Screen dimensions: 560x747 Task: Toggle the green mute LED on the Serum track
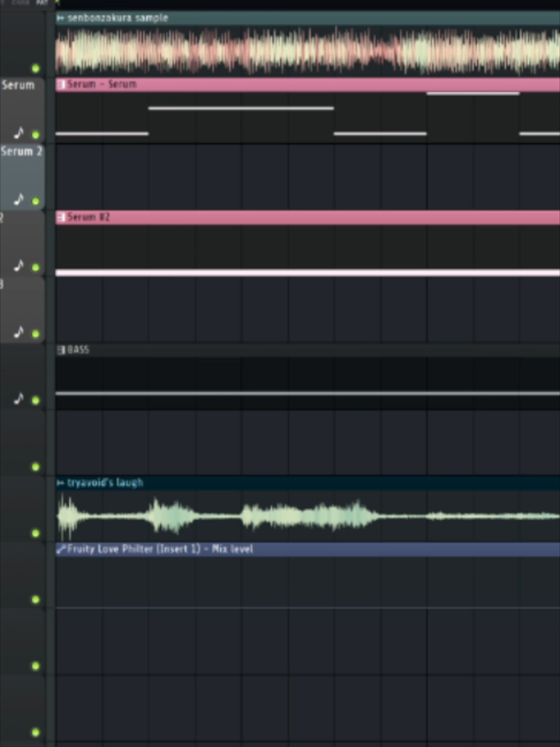coord(36,135)
